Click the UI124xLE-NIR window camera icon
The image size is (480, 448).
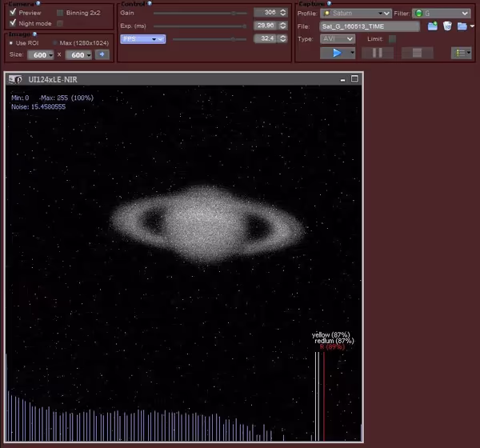pos(15,80)
